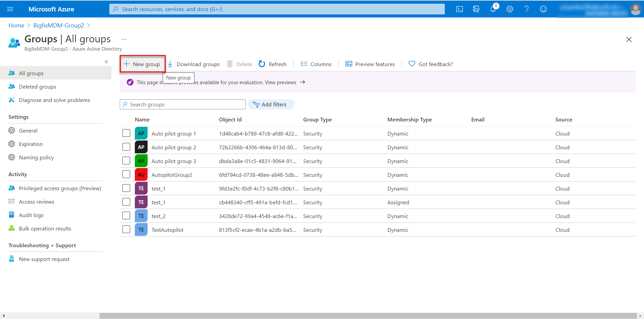Open Expiration settings
Screen dimensions: 644x319
tap(31, 144)
